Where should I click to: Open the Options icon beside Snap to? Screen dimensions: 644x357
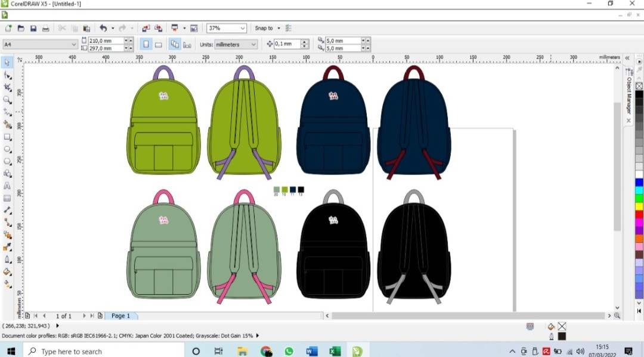tap(289, 28)
